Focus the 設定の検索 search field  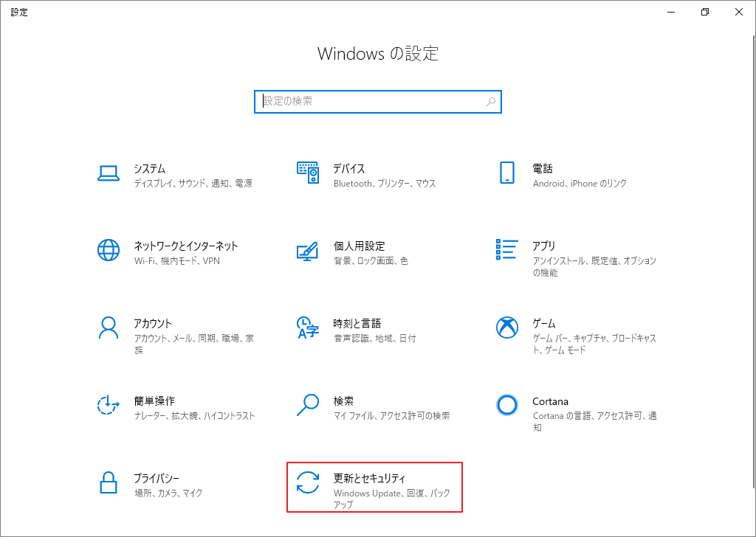378,102
